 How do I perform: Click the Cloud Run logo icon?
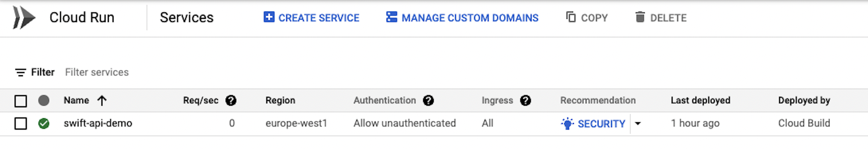pyautogui.click(x=24, y=18)
